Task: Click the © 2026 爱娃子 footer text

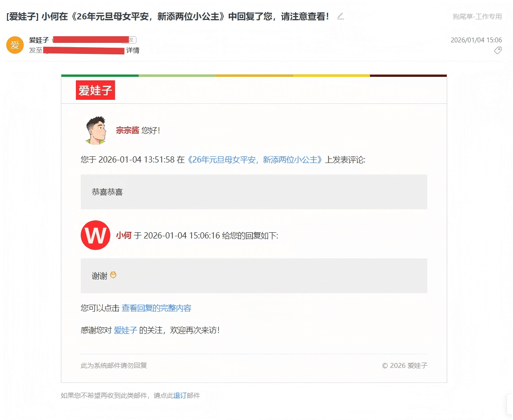Action: (404, 366)
